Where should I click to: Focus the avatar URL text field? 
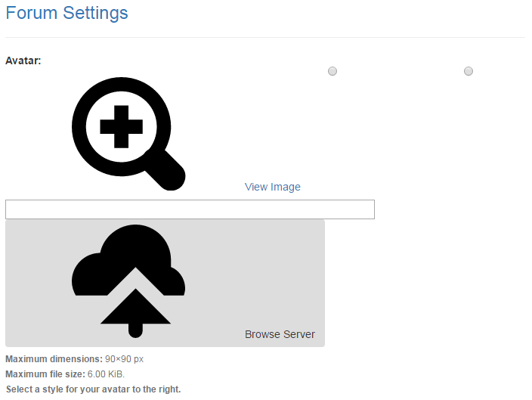[x=190, y=209]
